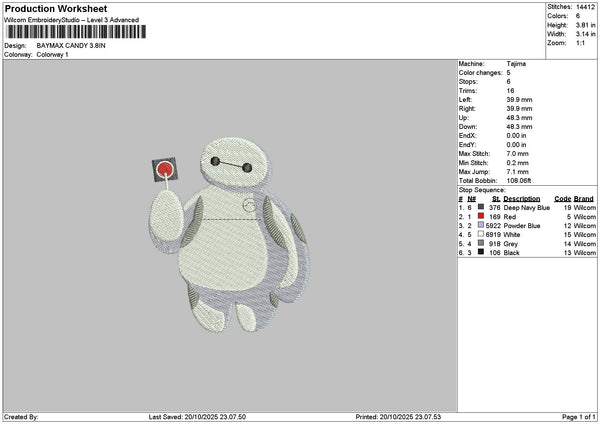Click the Width value '3.14 in'
Image resolution: width=600 pixels, height=424 pixels.
point(585,34)
